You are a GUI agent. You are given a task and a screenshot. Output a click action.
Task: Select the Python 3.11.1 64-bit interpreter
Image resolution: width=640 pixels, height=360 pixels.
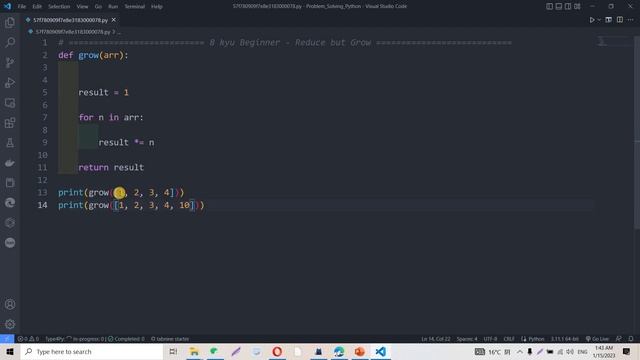[564, 339]
